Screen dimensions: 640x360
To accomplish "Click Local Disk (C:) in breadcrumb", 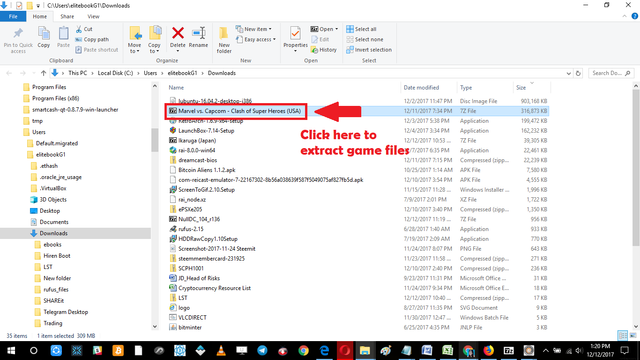I will click(x=115, y=73).
